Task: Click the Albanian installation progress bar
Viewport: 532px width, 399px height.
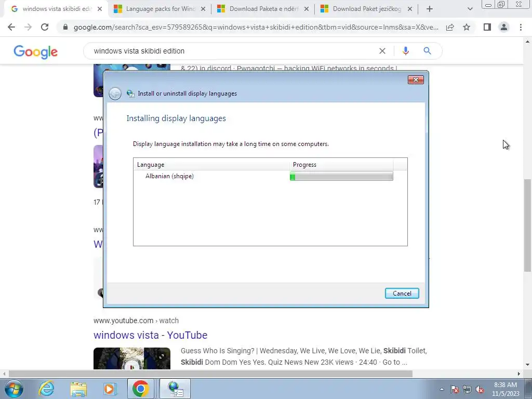Action: click(342, 176)
